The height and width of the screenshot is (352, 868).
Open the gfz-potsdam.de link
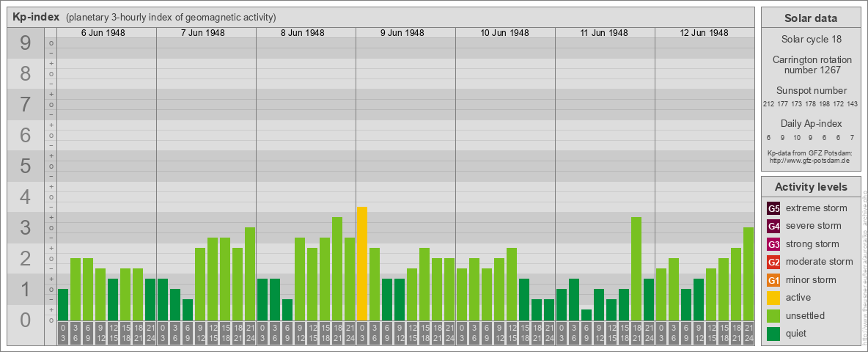coord(809,160)
